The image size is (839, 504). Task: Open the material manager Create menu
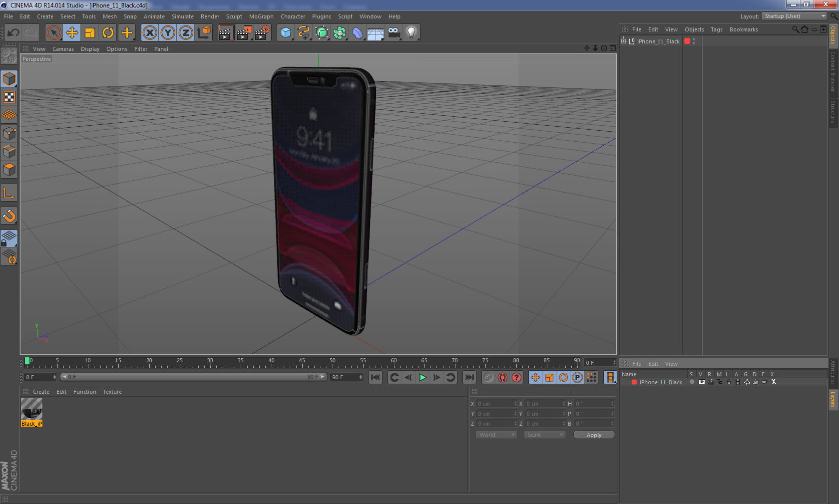41,392
